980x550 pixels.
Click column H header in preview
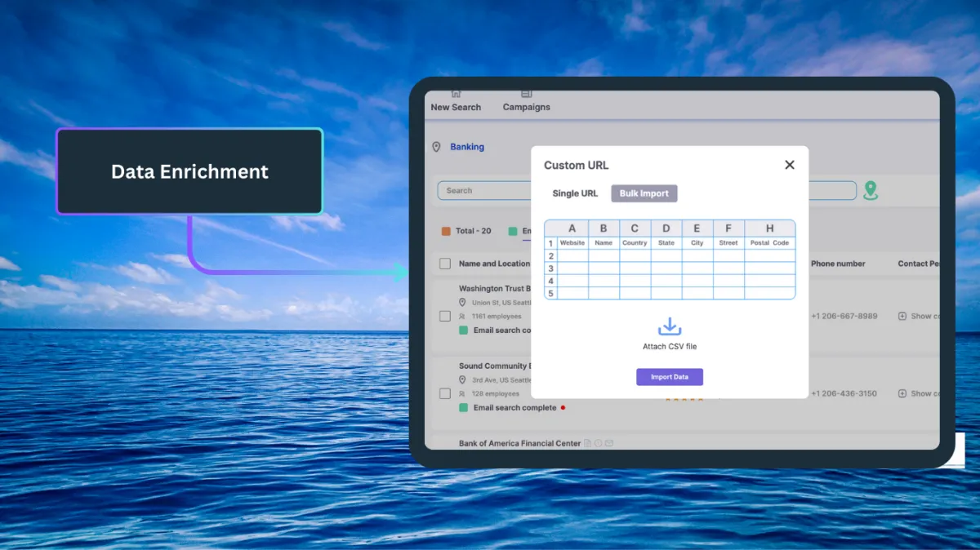769,228
